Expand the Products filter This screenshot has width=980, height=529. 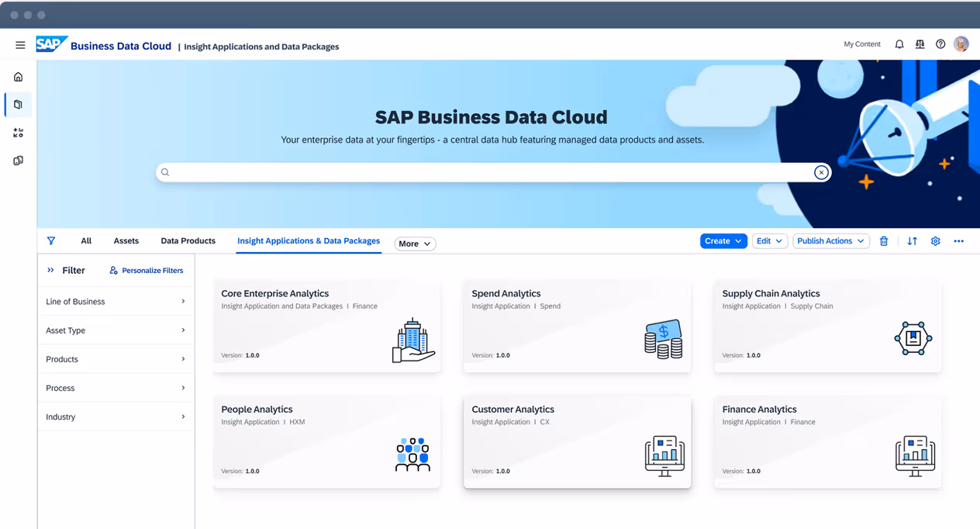click(x=116, y=359)
